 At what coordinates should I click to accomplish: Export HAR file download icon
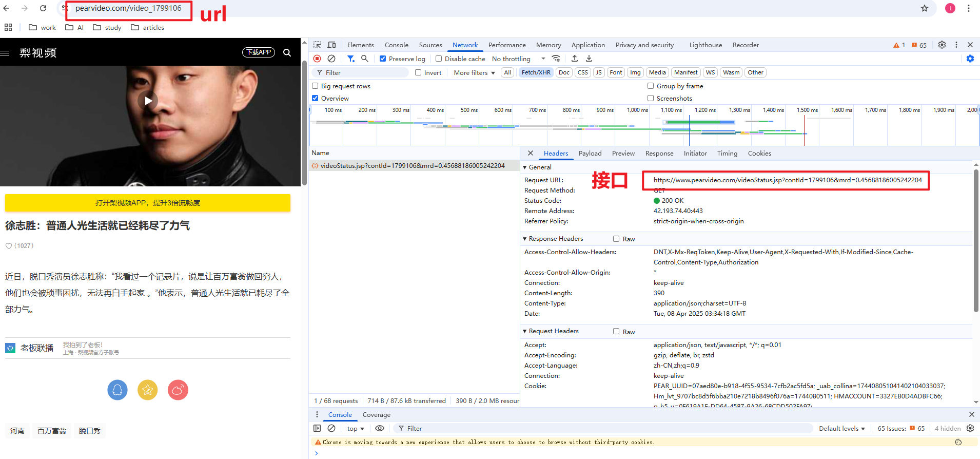(589, 59)
